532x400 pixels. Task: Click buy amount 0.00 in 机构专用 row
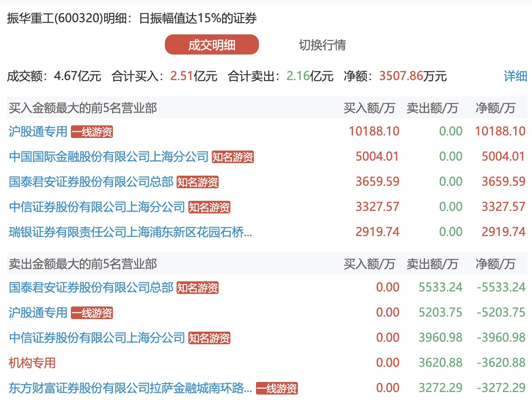tap(388, 363)
